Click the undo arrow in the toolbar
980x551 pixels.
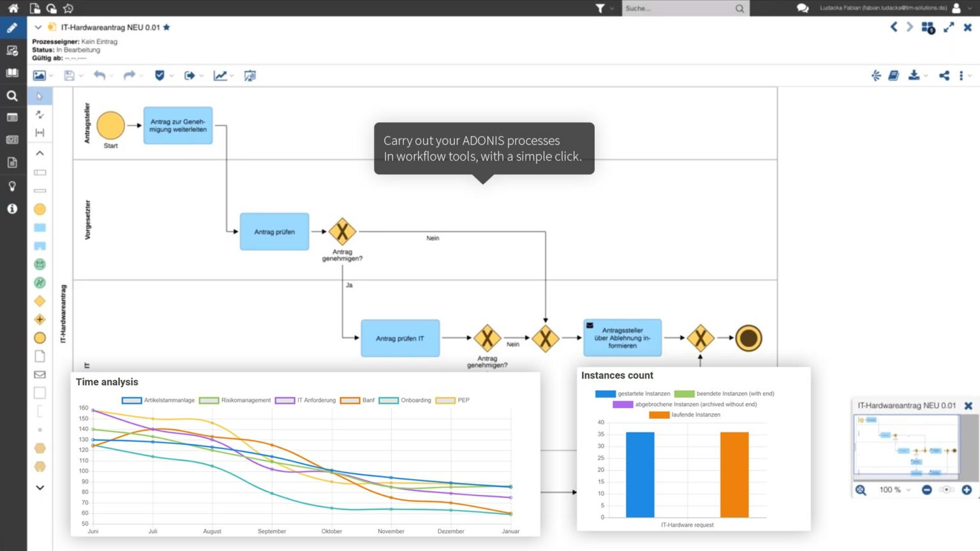point(99,75)
